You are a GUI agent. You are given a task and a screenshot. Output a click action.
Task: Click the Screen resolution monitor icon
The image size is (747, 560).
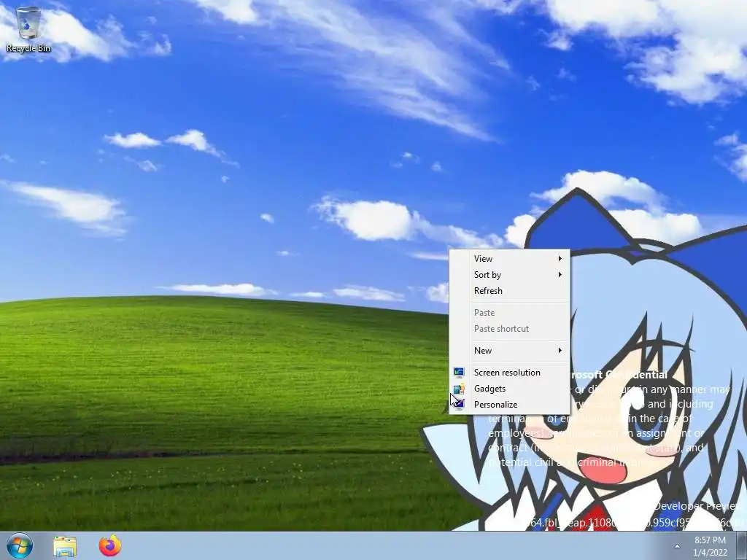pyautogui.click(x=459, y=373)
